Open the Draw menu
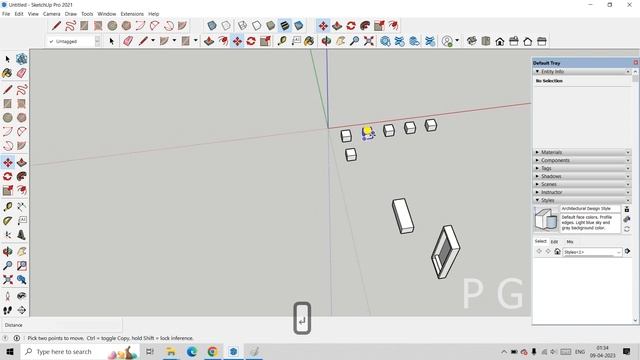The width and height of the screenshot is (640, 360). (71, 14)
